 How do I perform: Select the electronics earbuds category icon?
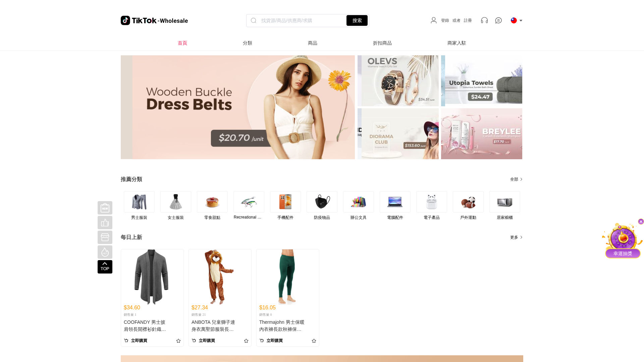pos(432,202)
